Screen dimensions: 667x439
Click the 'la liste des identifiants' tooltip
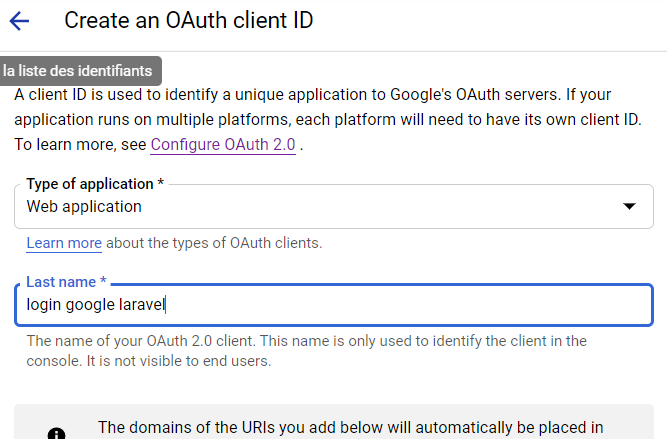[x=80, y=71]
